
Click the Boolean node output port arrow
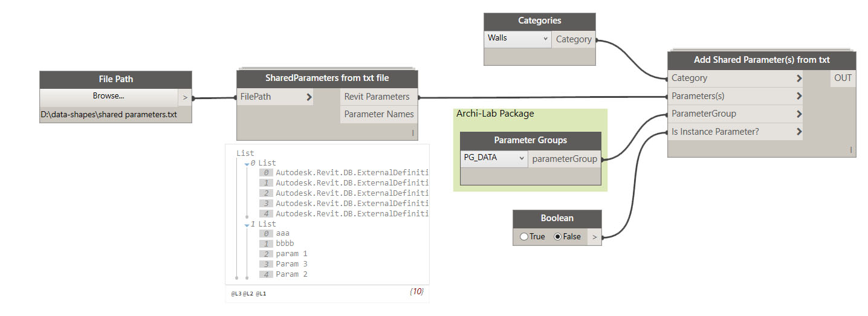point(594,237)
